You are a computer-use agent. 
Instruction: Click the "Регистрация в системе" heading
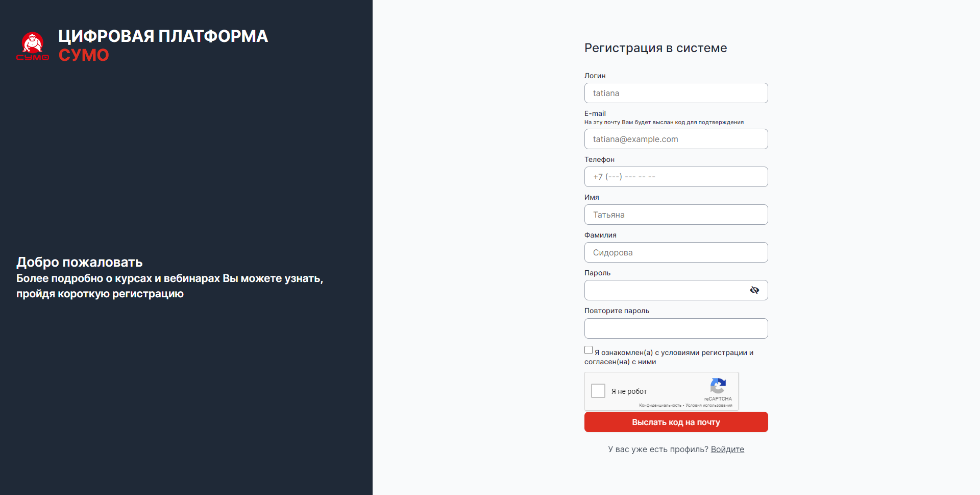[655, 48]
